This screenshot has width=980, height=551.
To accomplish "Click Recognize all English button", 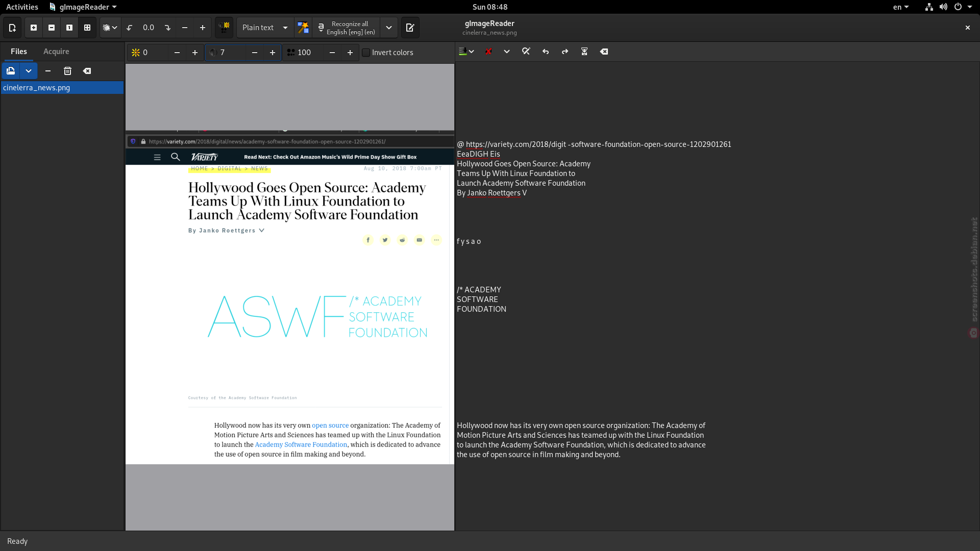I will [x=346, y=28].
